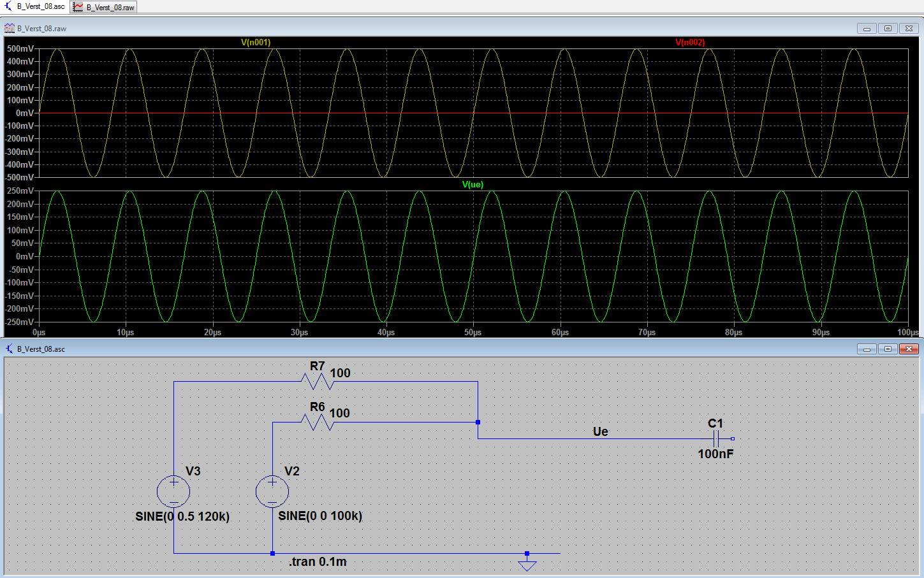
Task: Click the 250mV axis label in lower pane
Action: click(20, 191)
